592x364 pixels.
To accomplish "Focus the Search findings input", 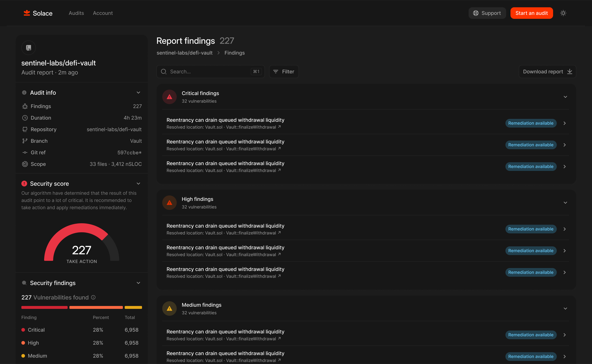I will click(210, 72).
